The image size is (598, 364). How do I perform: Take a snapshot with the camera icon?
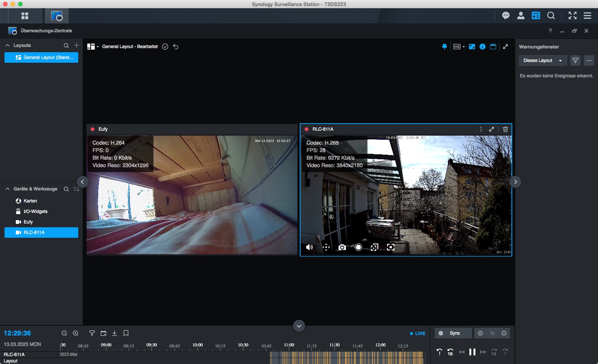[x=342, y=247]
